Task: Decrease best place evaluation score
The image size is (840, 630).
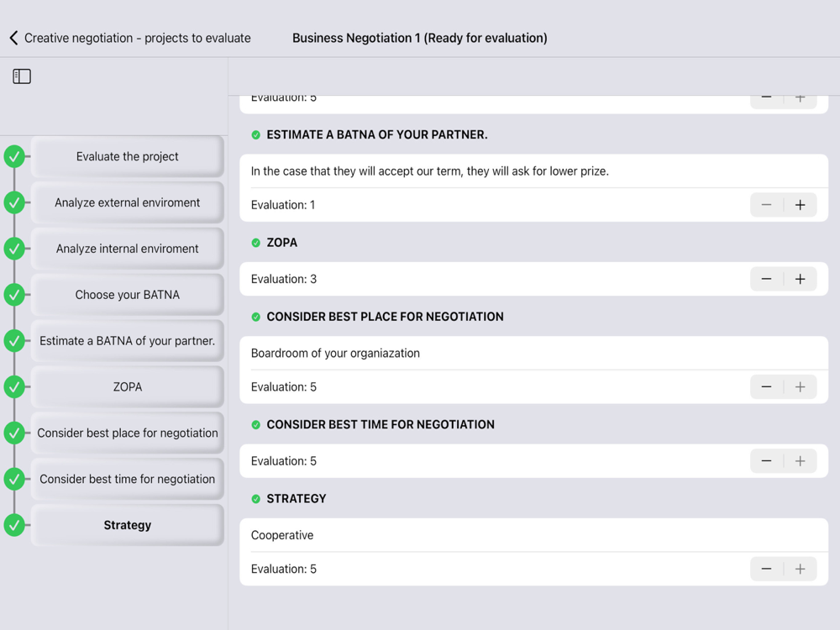Action: point(766,387)
